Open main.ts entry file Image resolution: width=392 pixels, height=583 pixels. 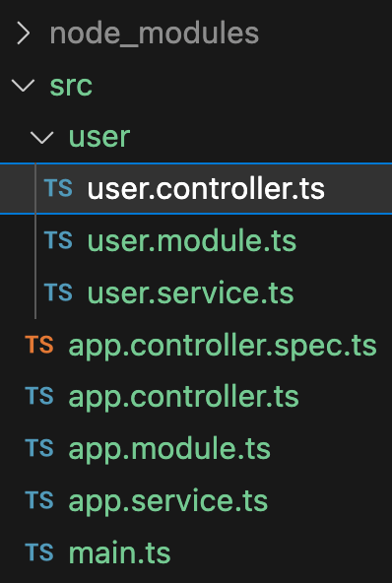119,553
